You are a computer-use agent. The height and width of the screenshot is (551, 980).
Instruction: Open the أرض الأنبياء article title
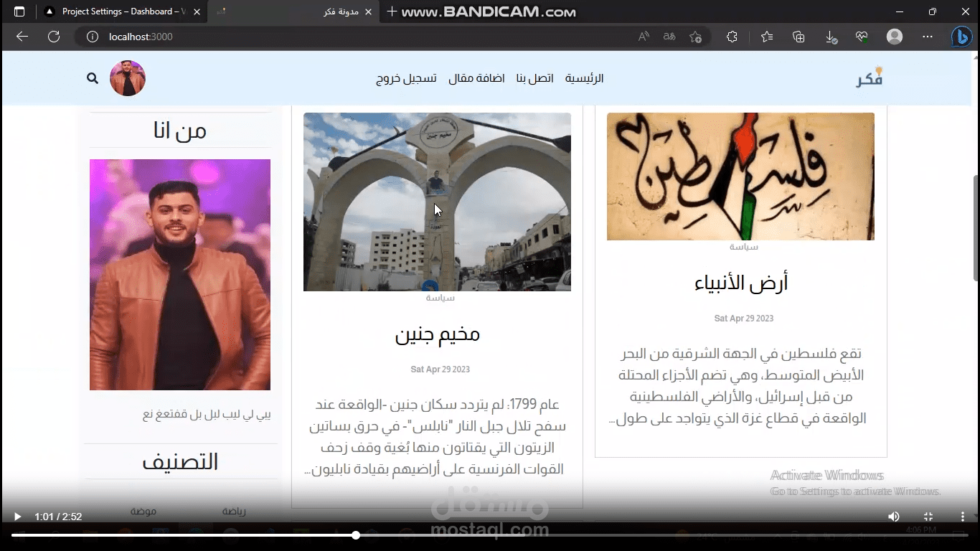pyautogui.click(x=741, y=283)
